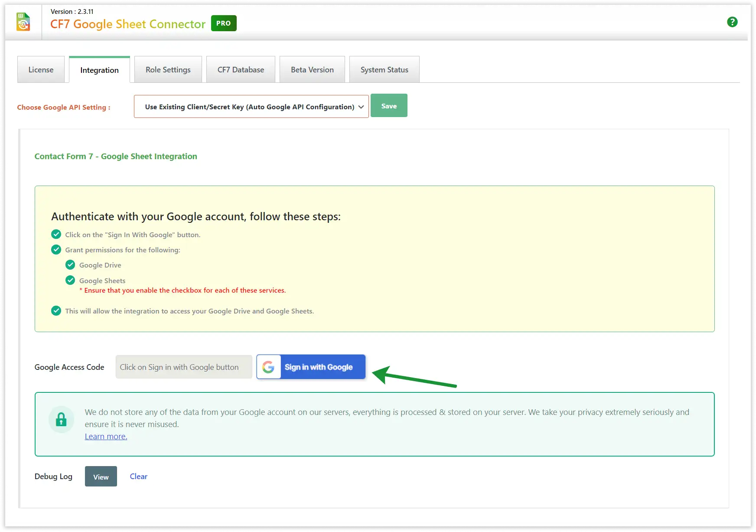
Task: Click checkmark next to Grant permissions step
Action: (x=56, y=250)
